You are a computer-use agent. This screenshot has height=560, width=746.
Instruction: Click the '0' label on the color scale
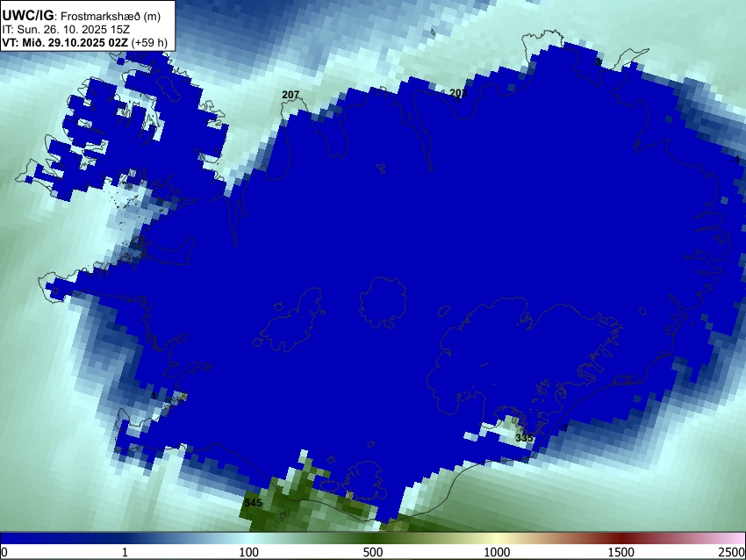4,552
